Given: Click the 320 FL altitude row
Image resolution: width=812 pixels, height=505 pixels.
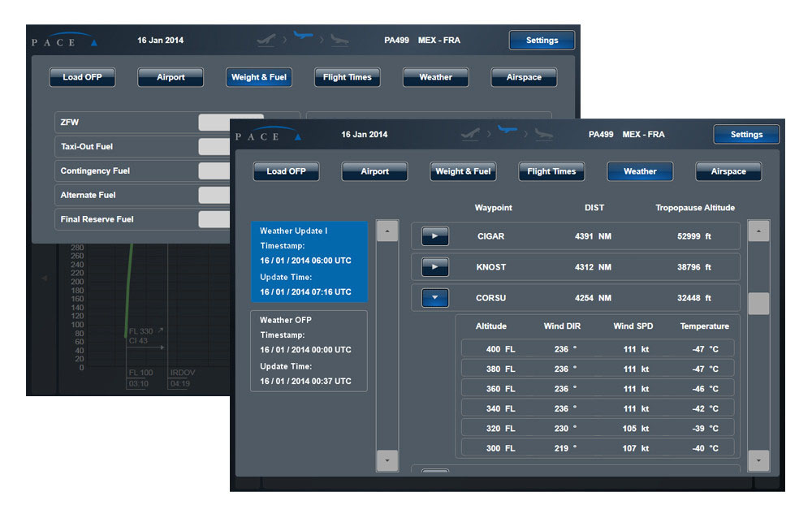Looking at the screenshot, I should [x=598, y=429].
